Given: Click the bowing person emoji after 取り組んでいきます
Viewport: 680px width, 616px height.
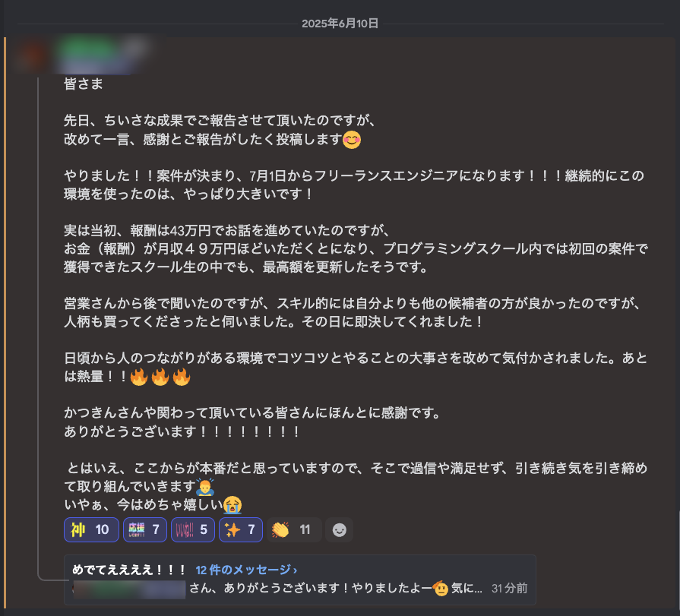Looking at the screenshot, I should pyautogui.click(x=205, y=487).
